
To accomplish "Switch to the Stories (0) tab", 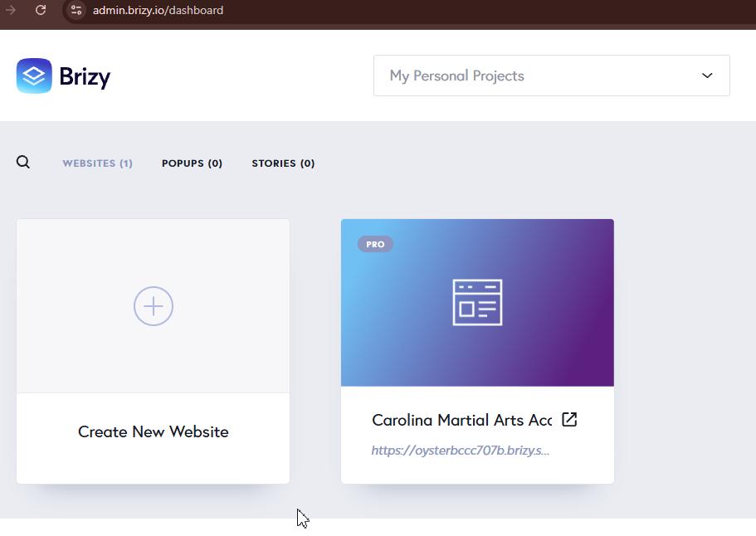I will pos(283,163).
